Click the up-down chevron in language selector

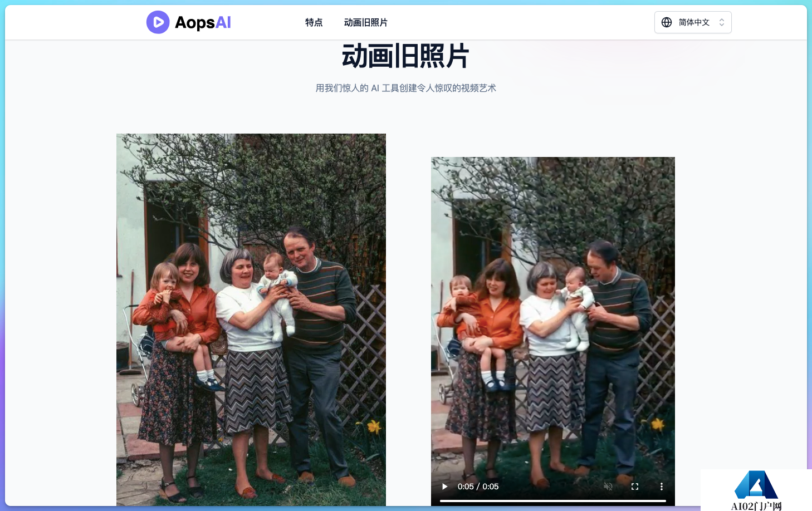pyautogui.click(x=722, y=22)
